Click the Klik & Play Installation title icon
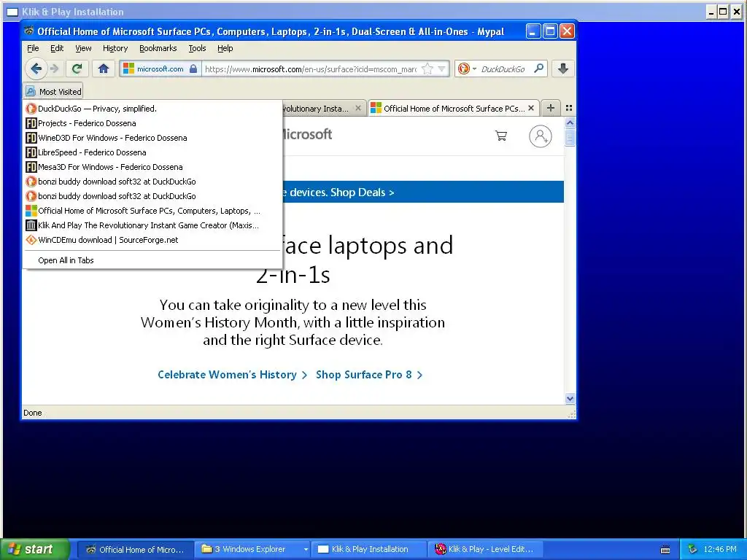Screen dimensions: 747x560 12,12
